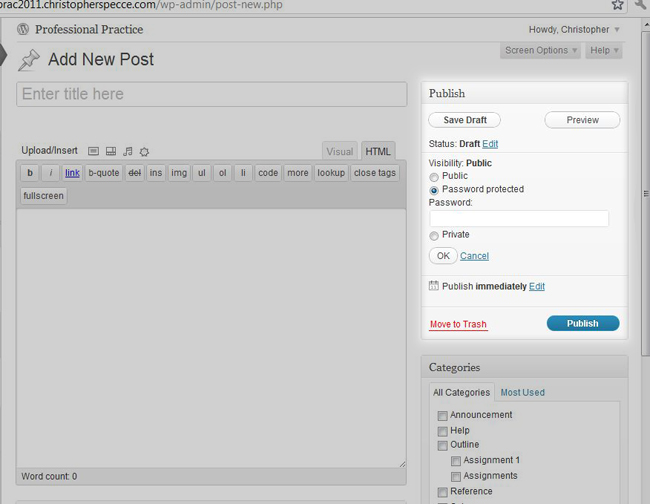Edit the Publish immediately schedule
Image resolution: width=650 pixels, height=504 pixels.
point(537,286)
